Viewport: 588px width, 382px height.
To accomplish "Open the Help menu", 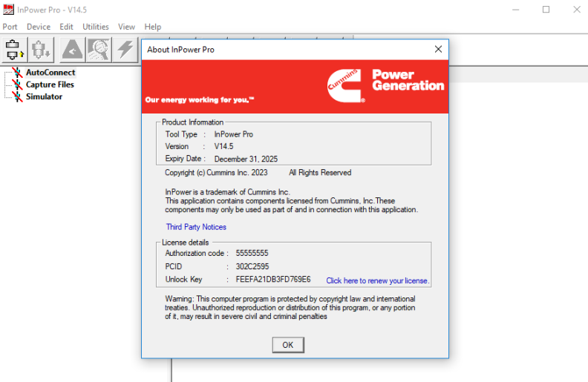I will coord(153,27).
